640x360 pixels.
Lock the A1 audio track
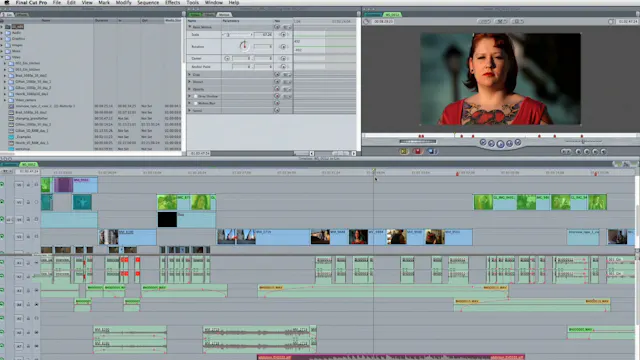28,263
